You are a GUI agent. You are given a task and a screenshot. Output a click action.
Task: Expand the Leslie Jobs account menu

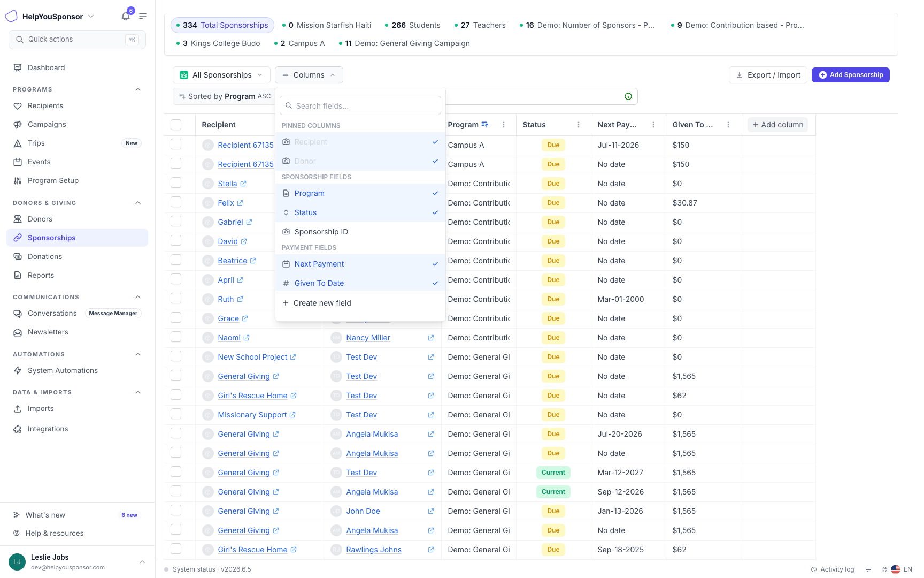[142, 562]
